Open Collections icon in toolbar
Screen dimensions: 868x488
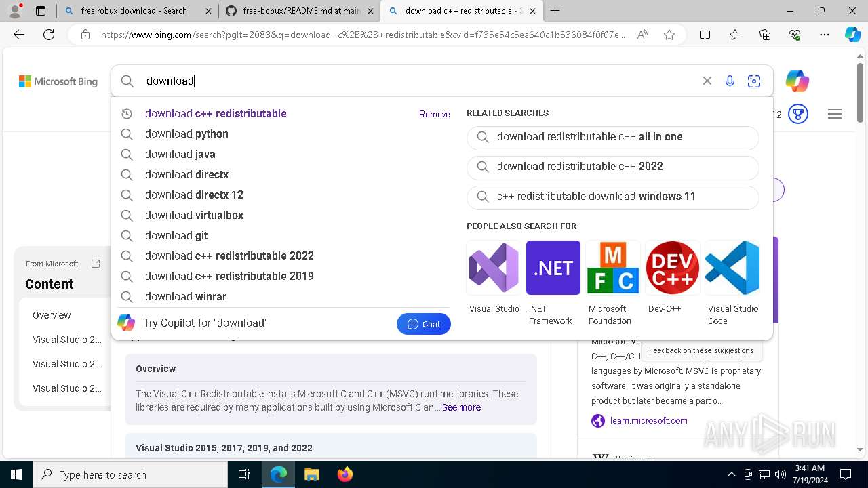coord(765,35)
